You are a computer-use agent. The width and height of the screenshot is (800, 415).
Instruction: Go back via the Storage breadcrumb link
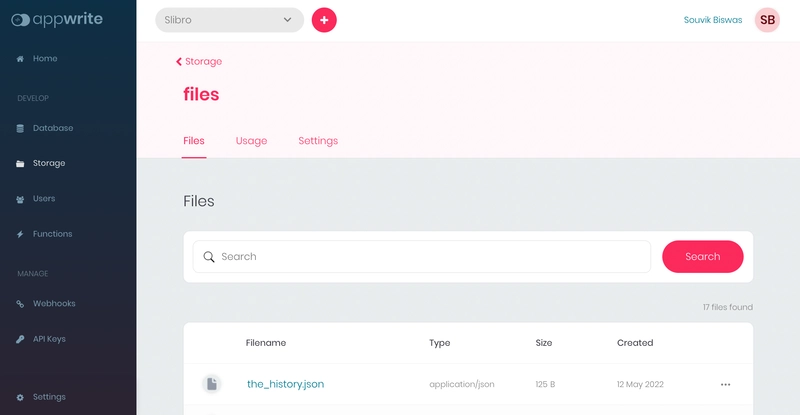click(x=199, y=62)
